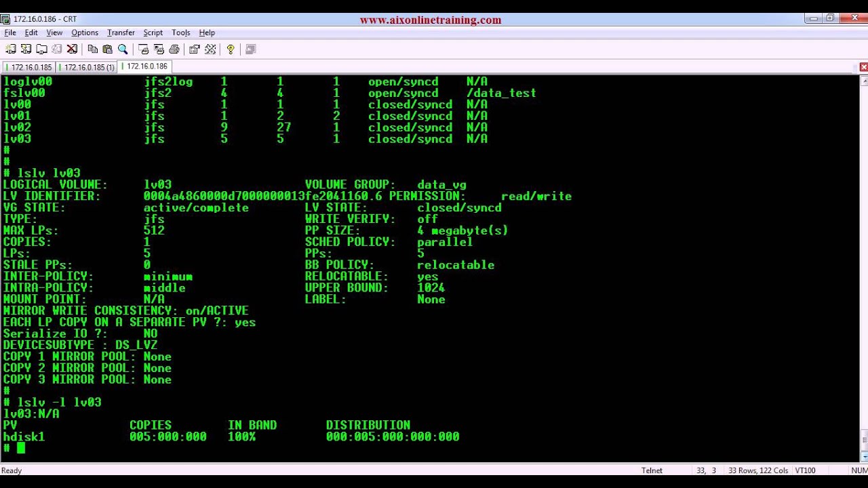The image size is (868, 488).
Task: Switch to the 172.16.0.185 (1) tab
Action: 87,67
